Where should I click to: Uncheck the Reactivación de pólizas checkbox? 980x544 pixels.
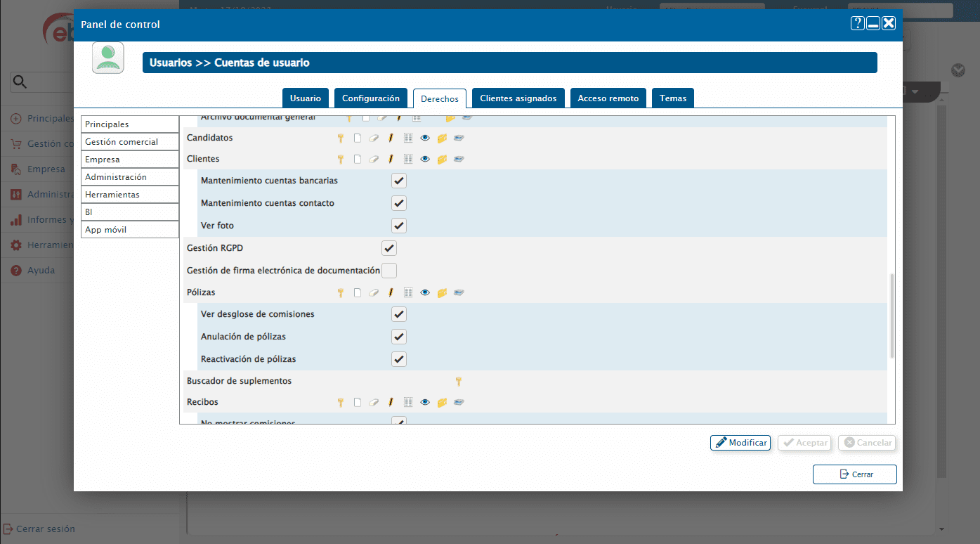399,359
